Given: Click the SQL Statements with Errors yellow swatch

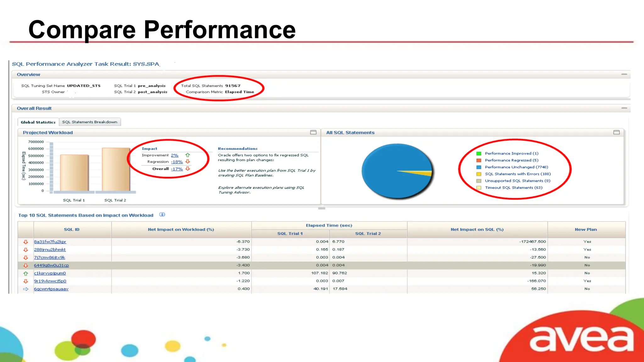Looking at the screenshot, I should click(479, 174).
